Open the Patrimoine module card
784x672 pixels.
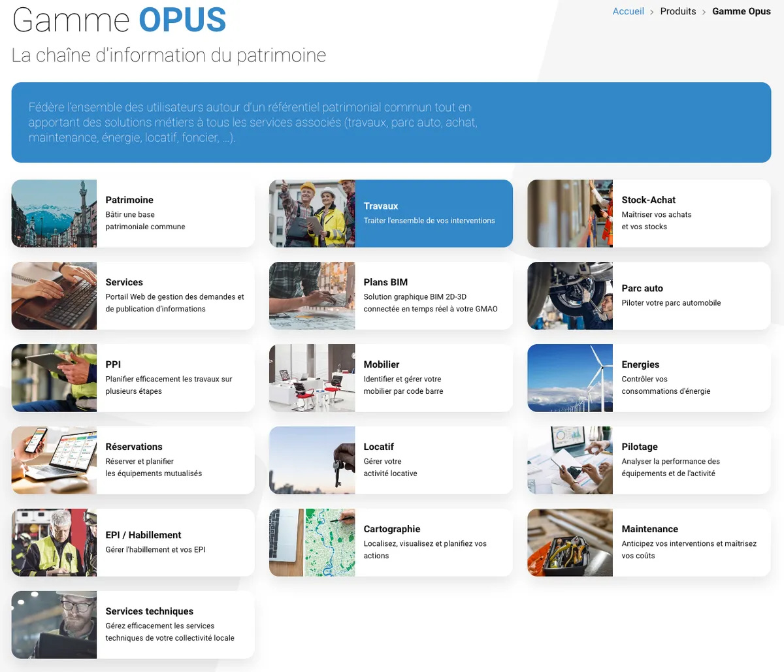click(131, 213)
